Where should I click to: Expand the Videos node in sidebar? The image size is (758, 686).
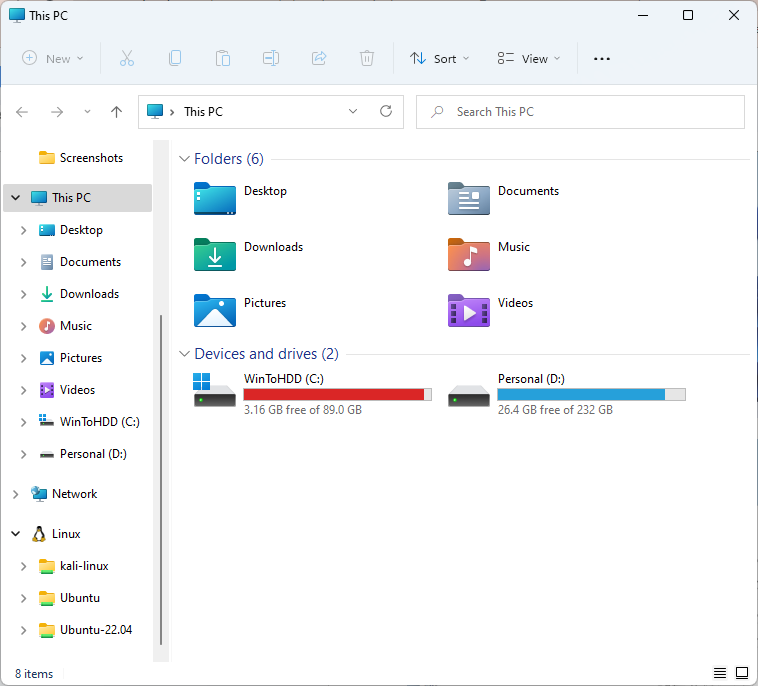23,390
